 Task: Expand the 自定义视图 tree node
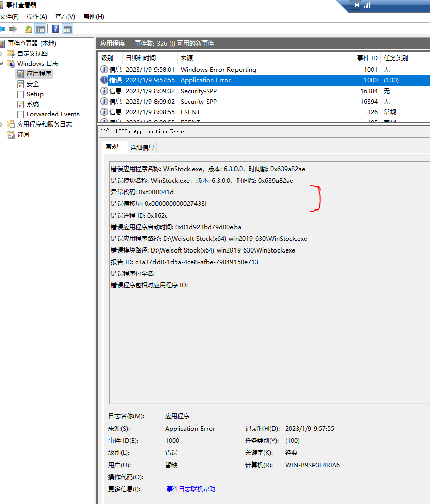pyautogui.click(x=2, y=53)
